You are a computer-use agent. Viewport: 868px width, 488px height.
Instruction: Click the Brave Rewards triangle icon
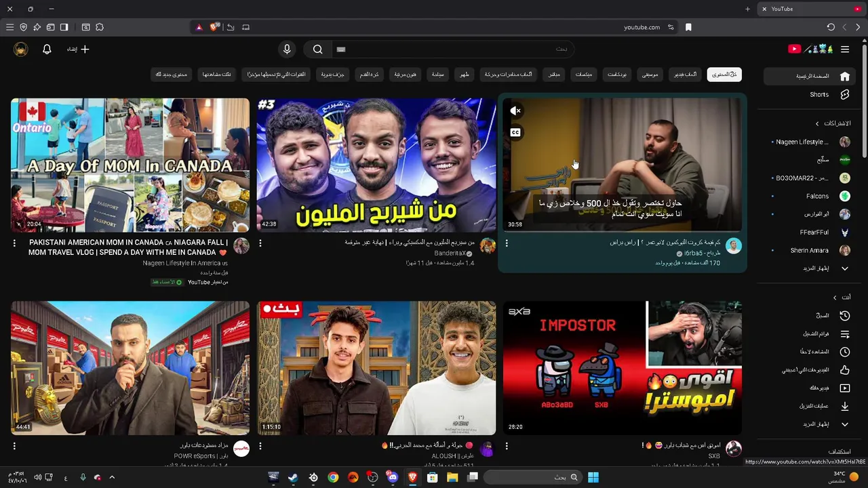pos(199,27)
